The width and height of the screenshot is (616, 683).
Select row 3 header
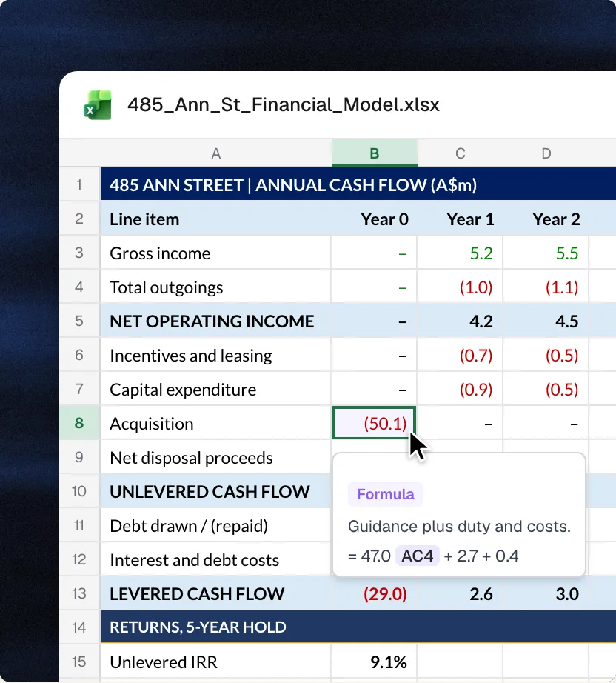[79, 252]
